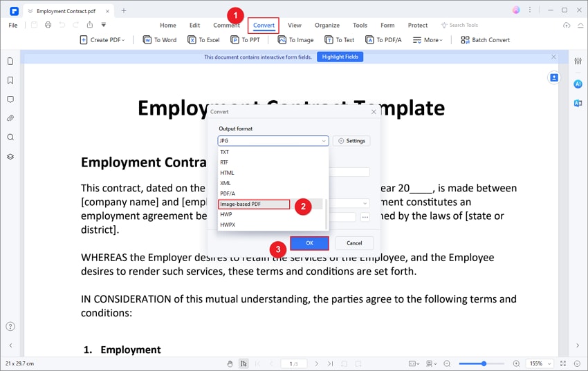The width and height of the screenshot is (588, 371).
Task: Open a new tab with plus icon
Action: click(x=124, y=11)
